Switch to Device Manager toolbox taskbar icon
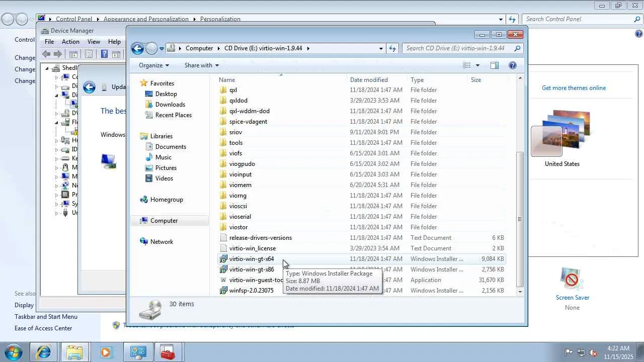644x362 pixels. tap(167, 352)
